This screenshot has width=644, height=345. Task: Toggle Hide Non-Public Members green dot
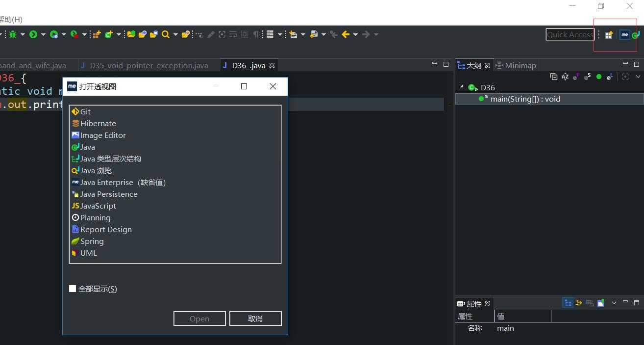tap(599, 77)
